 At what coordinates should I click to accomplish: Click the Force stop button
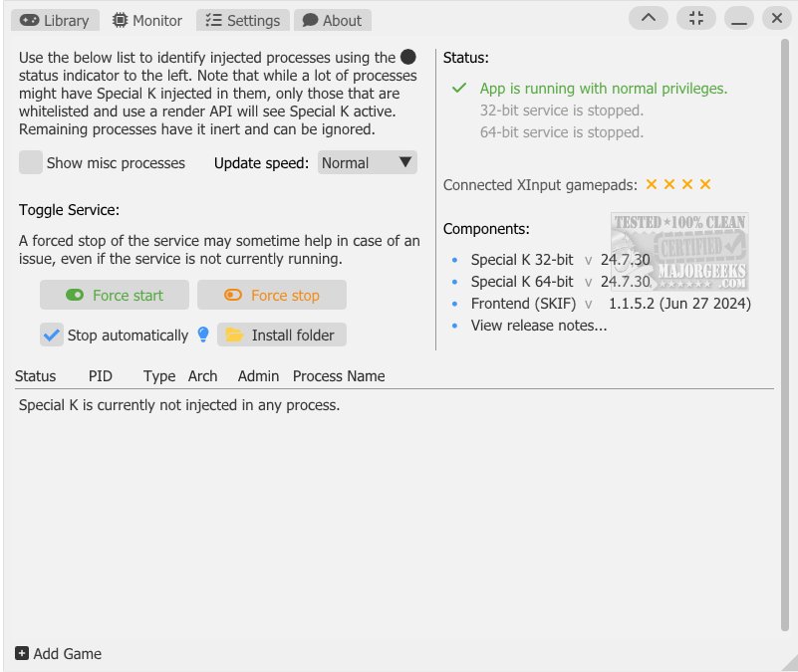click(x=272, y=295)
